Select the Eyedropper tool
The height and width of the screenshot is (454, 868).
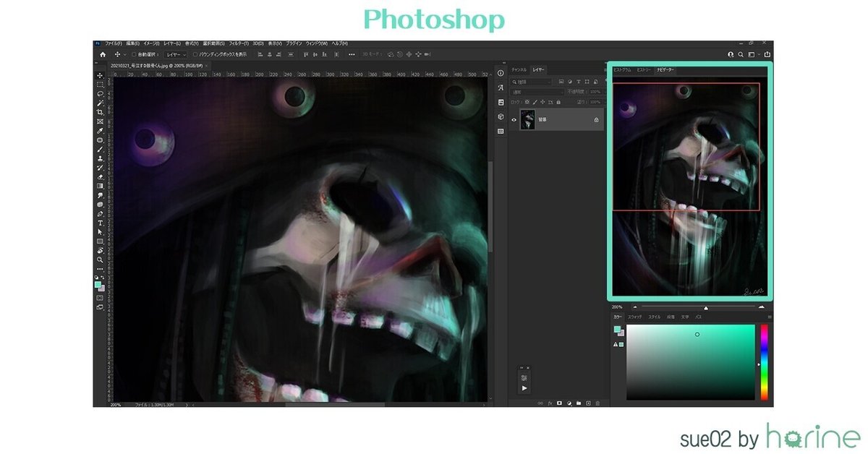click(x=100, y=131)
